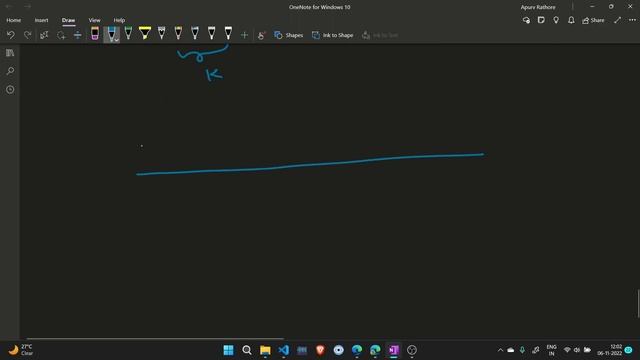Image resolution: width=640 pixels, height=360 pixels.
Task: Go back with title bar arrow
Action: 9,7
